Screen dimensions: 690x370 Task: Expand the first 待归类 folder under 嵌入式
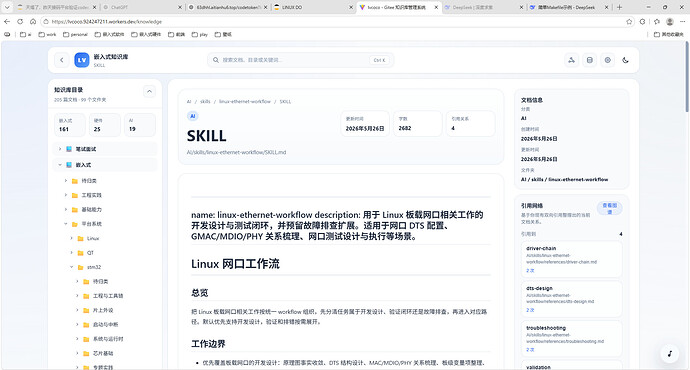click(66, 180)
